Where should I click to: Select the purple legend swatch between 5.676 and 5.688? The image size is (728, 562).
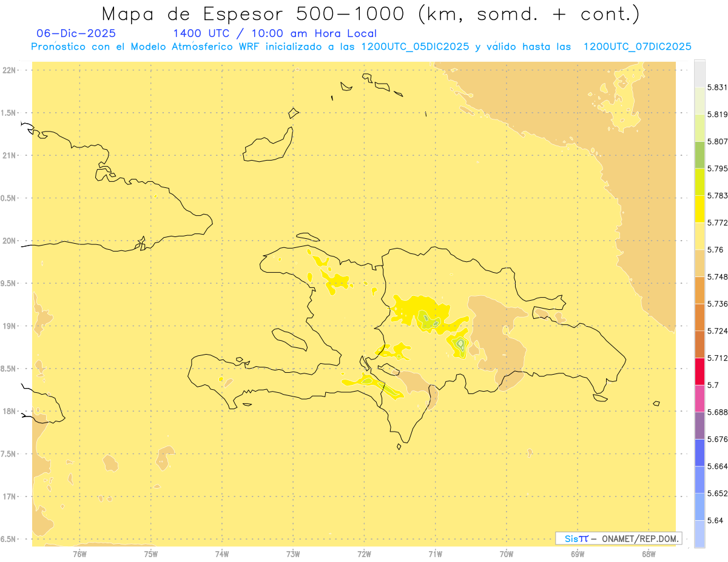[x=699, y=426]
